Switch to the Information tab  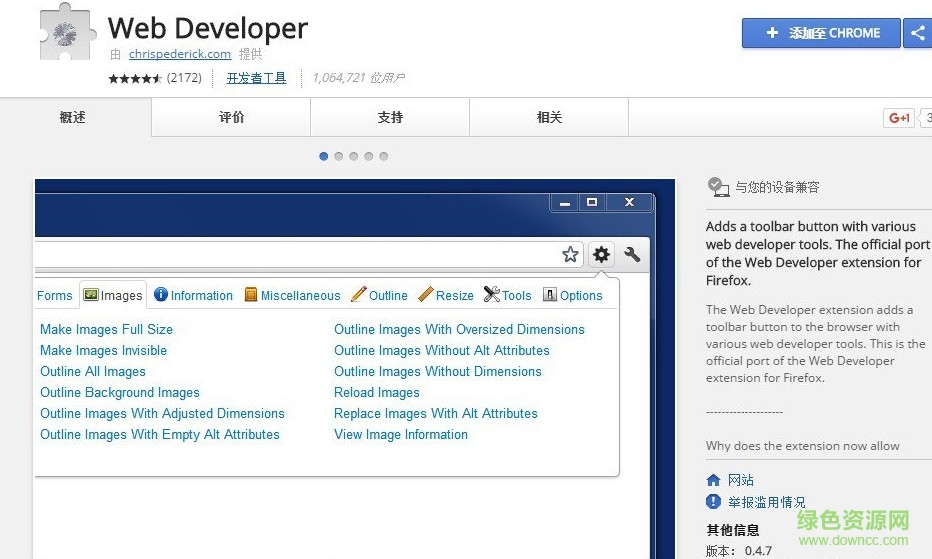[x=193, y=295]
